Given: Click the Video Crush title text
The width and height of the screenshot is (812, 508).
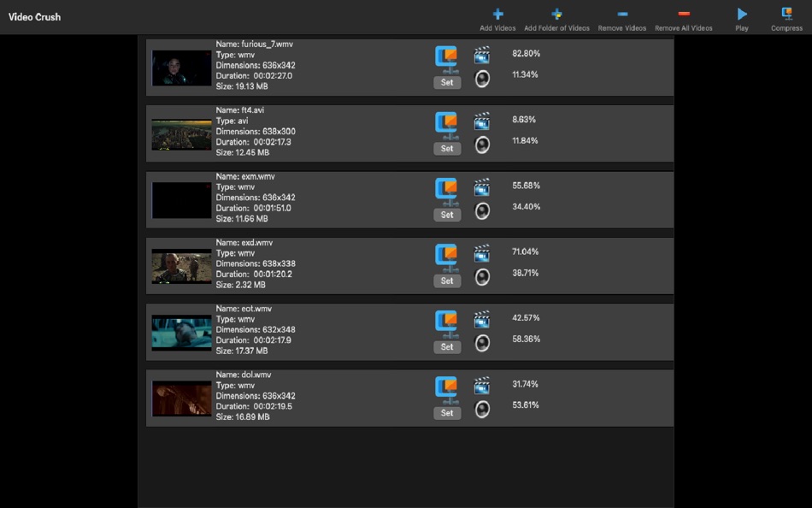Looking at the screenshot, I should point(35,17).
